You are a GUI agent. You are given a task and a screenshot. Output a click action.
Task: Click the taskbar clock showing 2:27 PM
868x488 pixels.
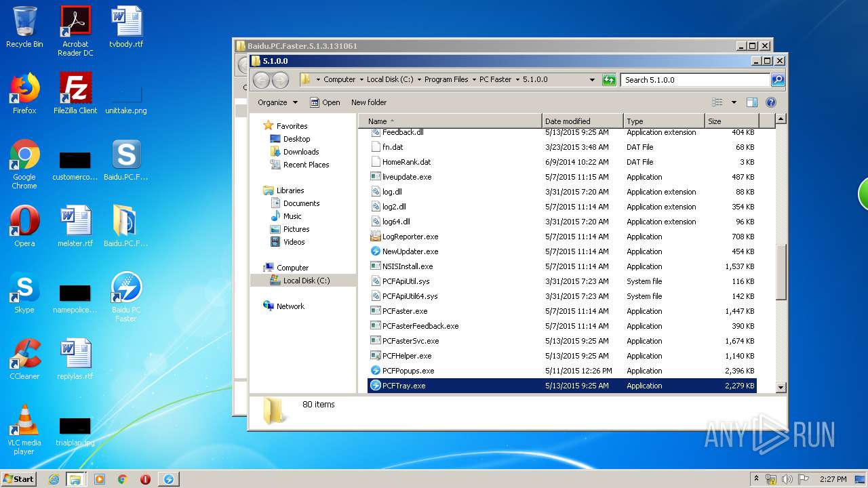(x=833, y=479)
